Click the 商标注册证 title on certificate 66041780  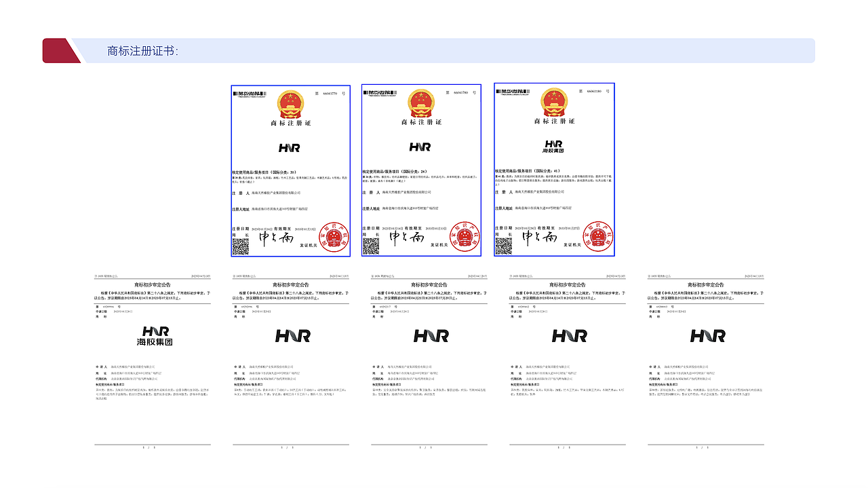tap(420, 122)
